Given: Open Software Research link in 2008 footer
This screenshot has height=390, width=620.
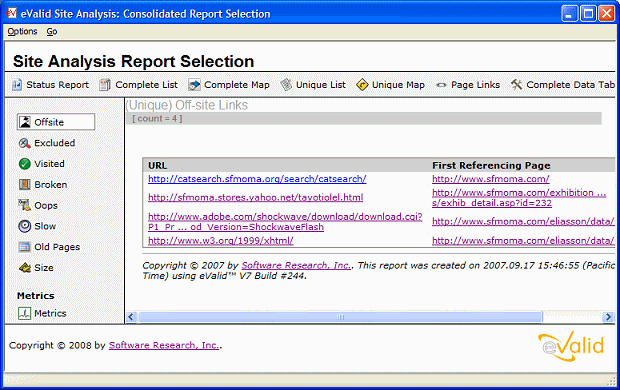Looking at the screenshot, I should point(164,345).
